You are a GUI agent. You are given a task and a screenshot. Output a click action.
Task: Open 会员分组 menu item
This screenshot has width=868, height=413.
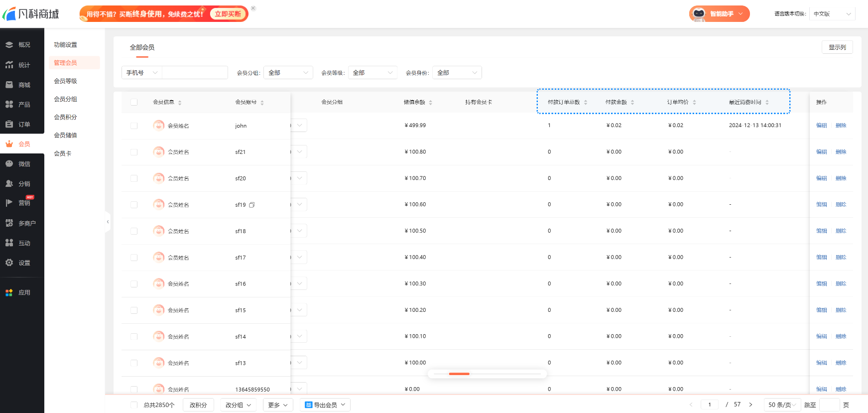pos(66,99)
